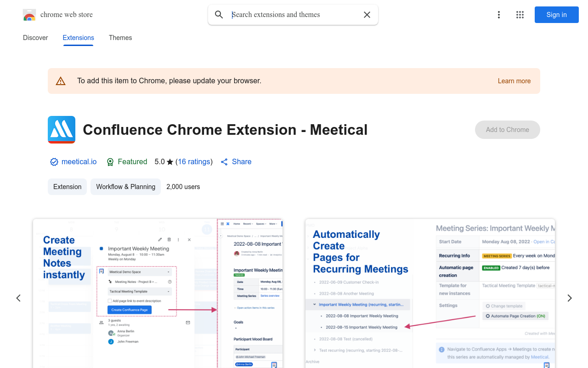Viewport: 588px width, 368px height.
Task: Click the verified badge next to meetical.io
Action: 54,162
